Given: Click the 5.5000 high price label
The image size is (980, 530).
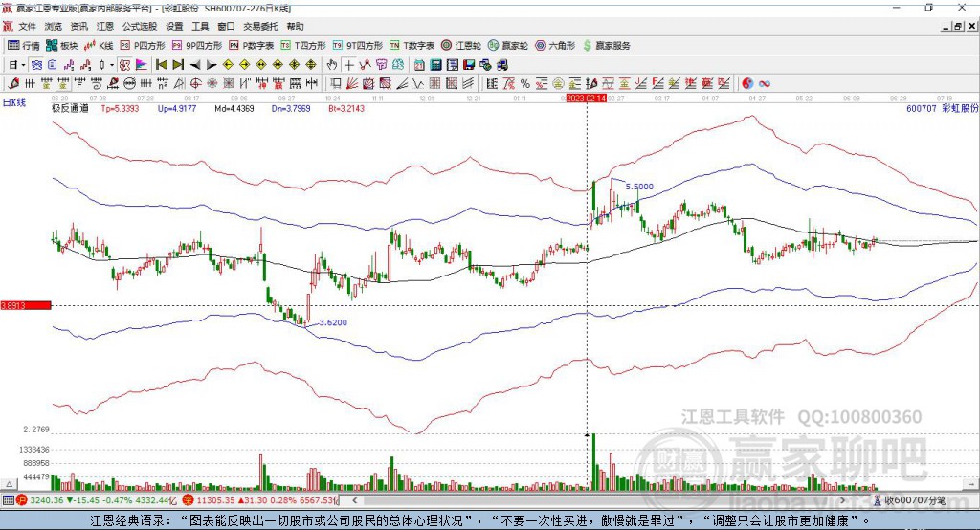Looking at the screenshot, I should (639, 187).
